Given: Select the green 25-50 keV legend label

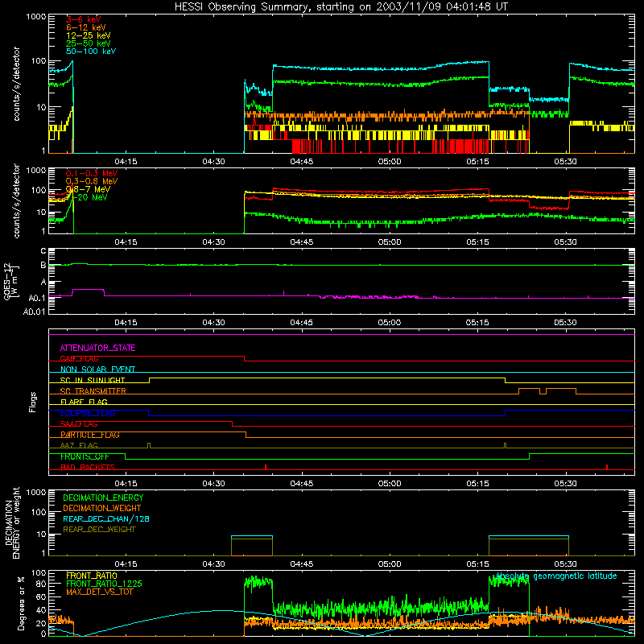Looking at the screenshot, I should click(88, 43).
